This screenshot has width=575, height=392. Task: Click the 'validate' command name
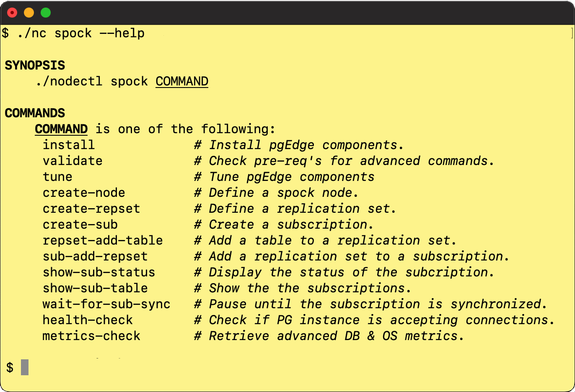73,161
